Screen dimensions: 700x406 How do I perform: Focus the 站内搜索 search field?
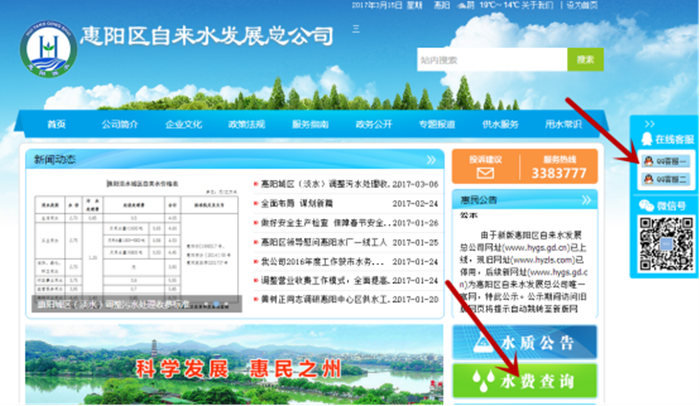tap(490, 60)
